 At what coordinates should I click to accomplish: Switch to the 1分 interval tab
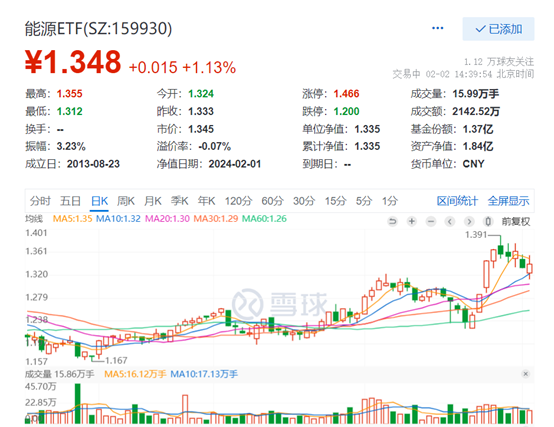pyautogui.click(x=390, y=201)
